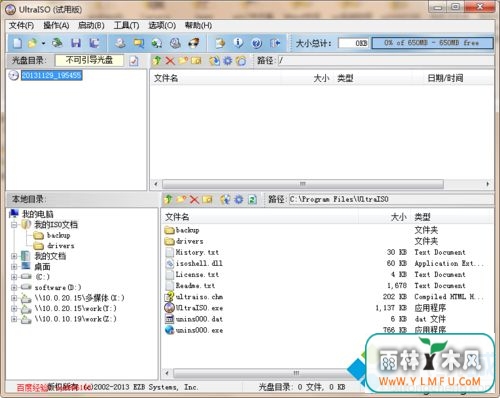Expand the \\10.0.10.19\work(Z:) node
Image resolution: width=500 pixels, height=398 pixels.
14,319
